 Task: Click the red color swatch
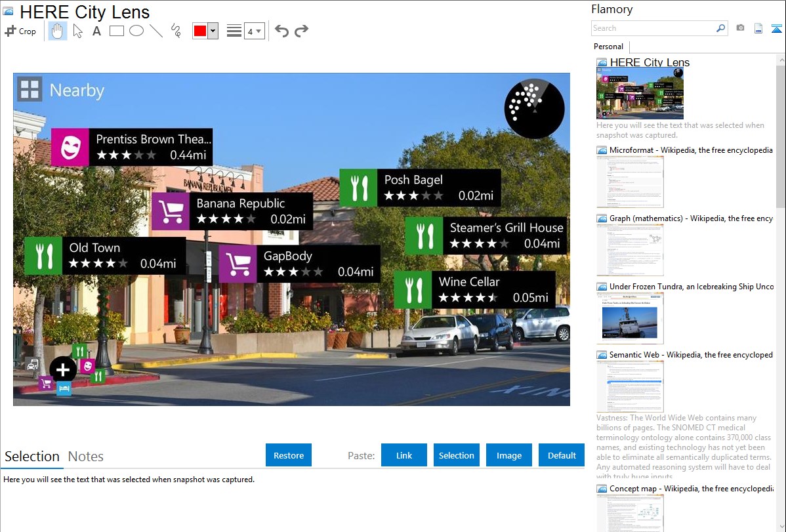(x=199, y=31)
